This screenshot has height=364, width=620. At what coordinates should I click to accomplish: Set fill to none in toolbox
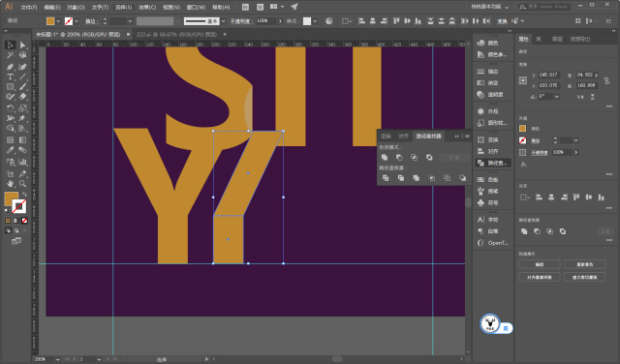pos(24,221)
